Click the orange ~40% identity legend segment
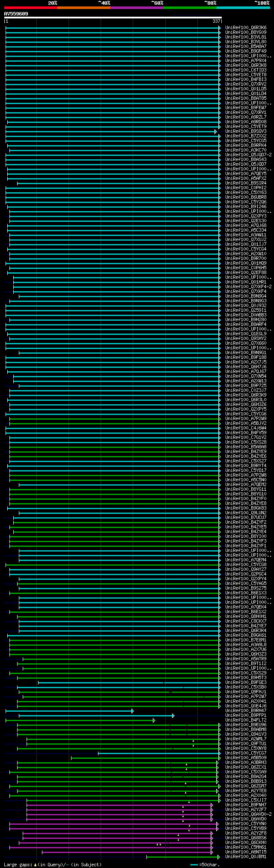Viewport: 274px width, 868px height. tap(84, 8)
